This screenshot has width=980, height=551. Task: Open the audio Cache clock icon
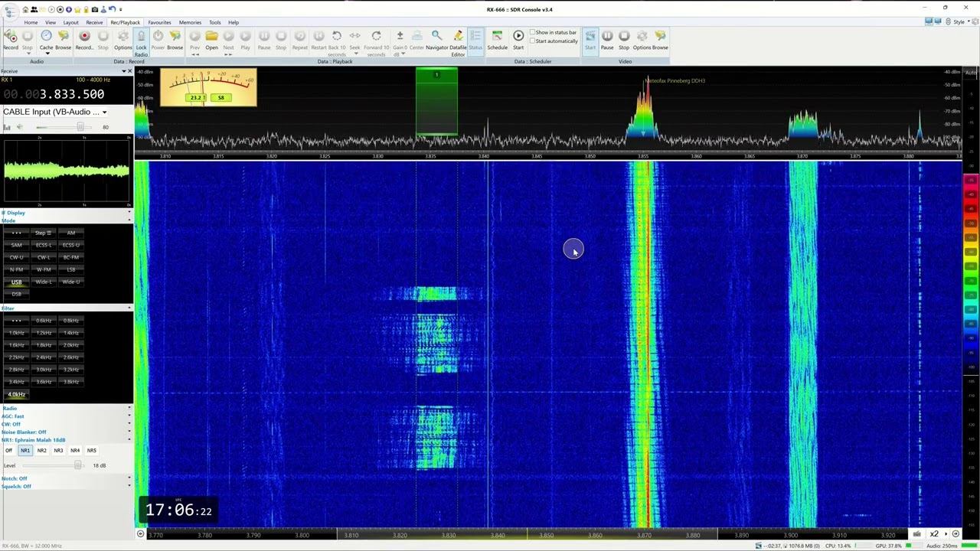pos(46,36)
